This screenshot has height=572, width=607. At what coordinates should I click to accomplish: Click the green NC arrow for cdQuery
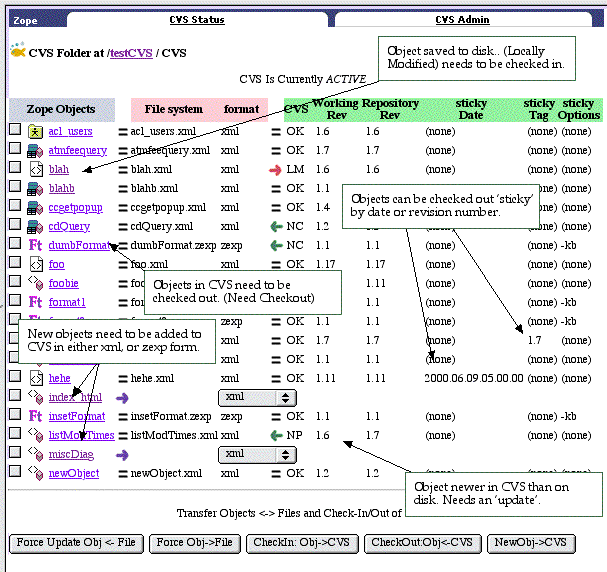click(276, 226)
